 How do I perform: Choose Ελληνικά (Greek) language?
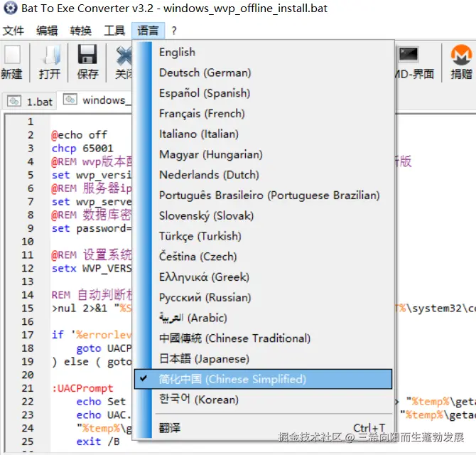tap(263, 277)
